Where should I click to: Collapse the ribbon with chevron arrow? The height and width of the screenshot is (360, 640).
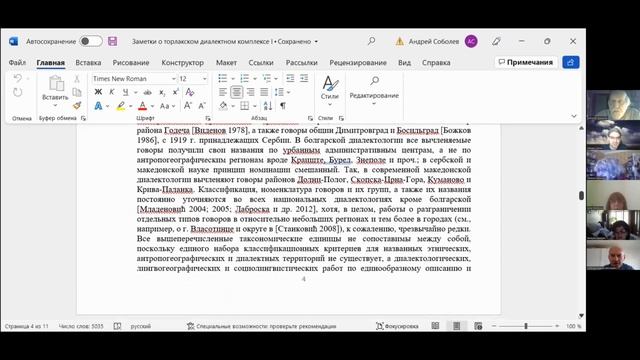[574, 116]
